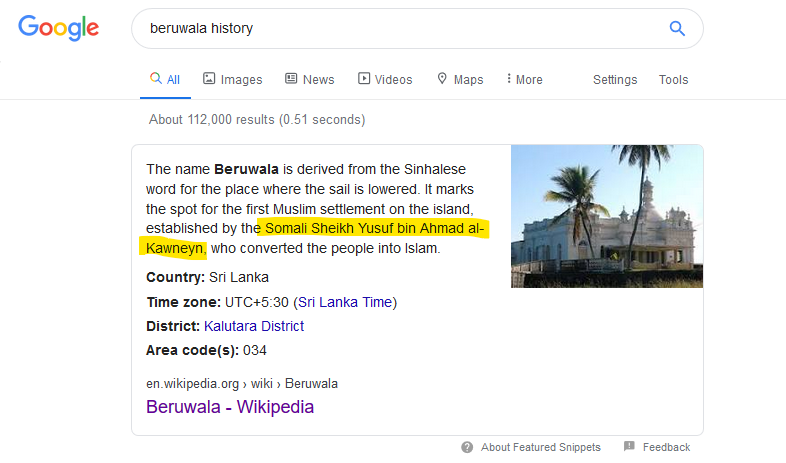Open the Settings menu
Screen dimensions: 786x463
[x=615, y=80]
